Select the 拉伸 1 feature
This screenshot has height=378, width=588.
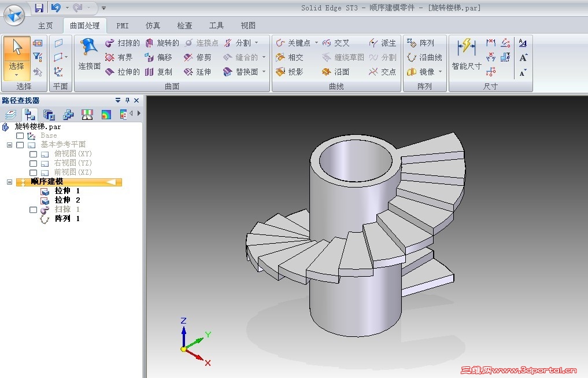[x=61, y=191]
